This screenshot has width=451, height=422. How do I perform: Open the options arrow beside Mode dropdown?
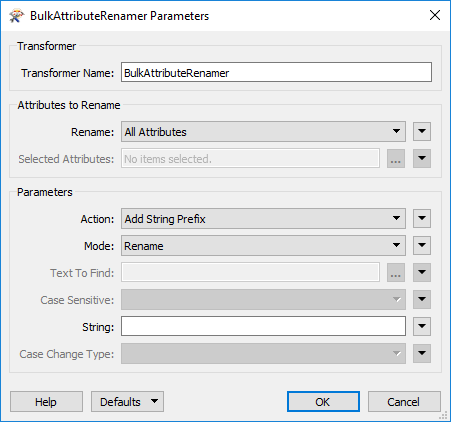[422, 246]
